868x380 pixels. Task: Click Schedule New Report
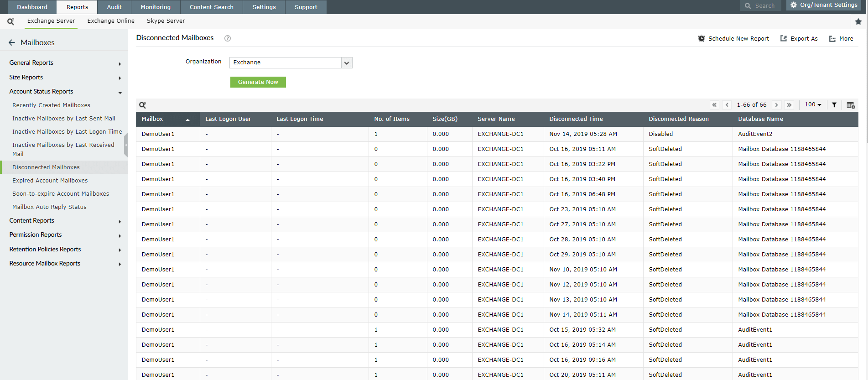[733, 39]
